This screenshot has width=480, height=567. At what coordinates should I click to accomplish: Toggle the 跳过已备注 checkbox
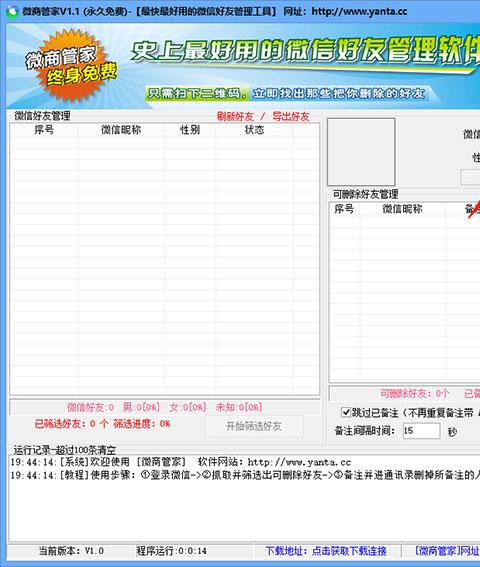coord(346,412)
